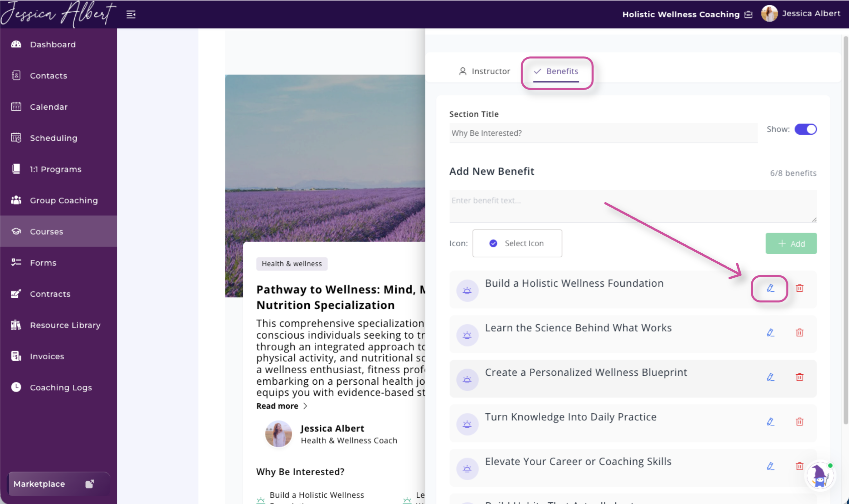The height and width of the screenshot is (504, 849).
Task: Click the Dashboard gauge icon in sidebar
Action: tap(16, 44)
